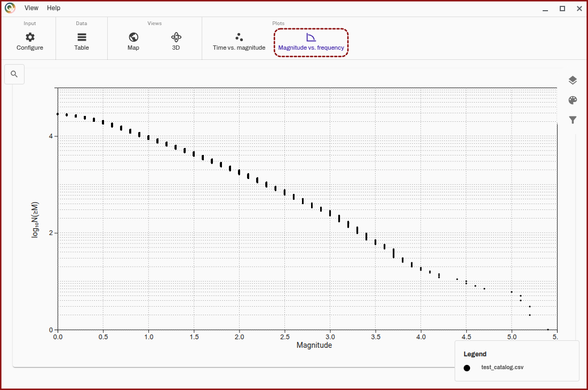Open the Table data view
The image size is (588, 390).
coord(82,41)
